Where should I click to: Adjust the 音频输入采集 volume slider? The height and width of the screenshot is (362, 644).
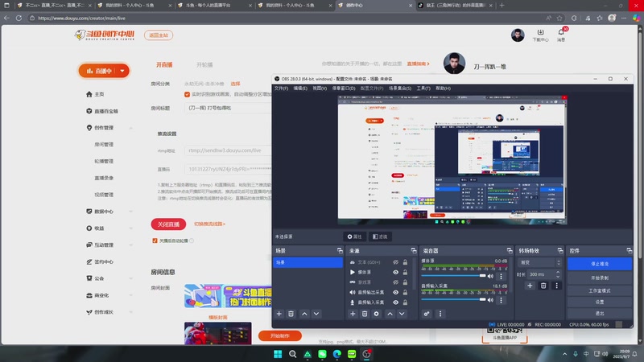click(x=453, y=300)
